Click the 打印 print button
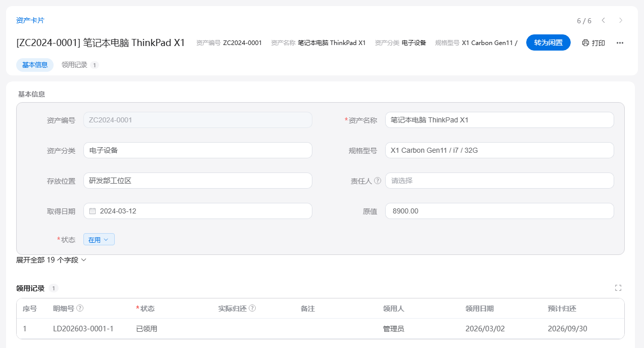The height and width of the screenshot is (348, 644). pyautogui.click(x=593, y=43)
